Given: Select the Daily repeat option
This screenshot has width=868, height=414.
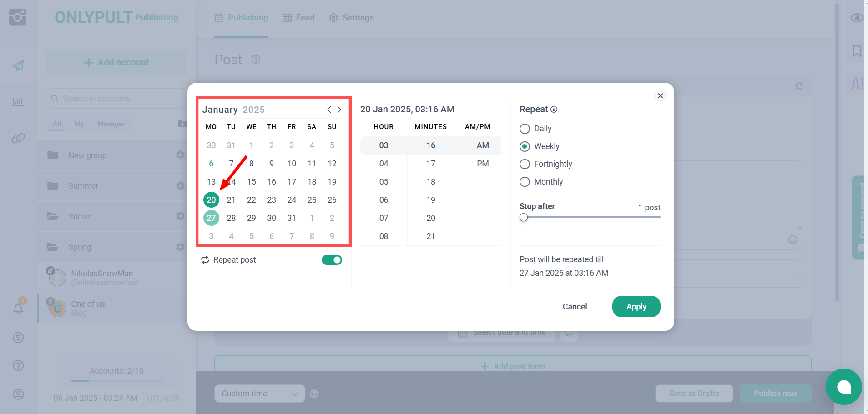Looking at the screenshot, I should click(x=525, y=129).
